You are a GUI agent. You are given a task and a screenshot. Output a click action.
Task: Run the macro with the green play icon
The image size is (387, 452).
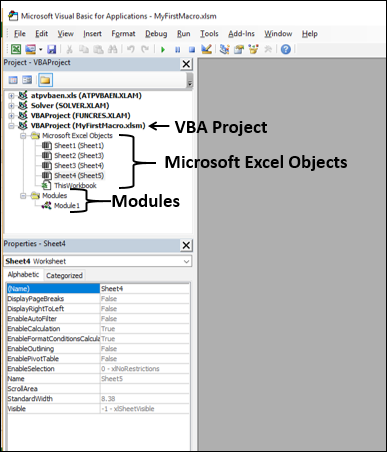[x=163, y=50]
